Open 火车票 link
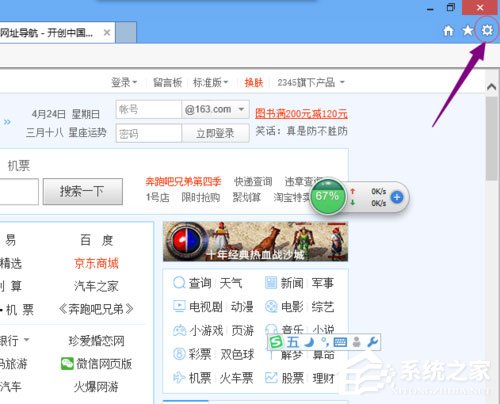This screenshot has height=404, width=500. [x=236, y=378]
